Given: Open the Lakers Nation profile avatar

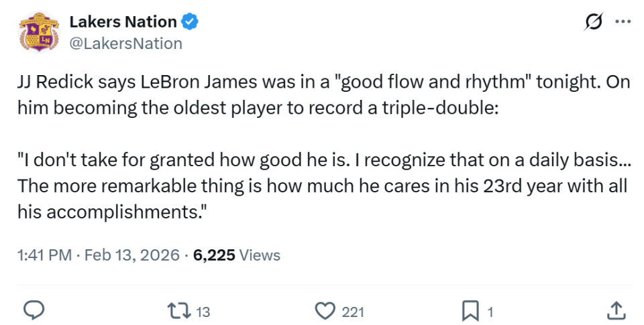Looking at the screenshot, I should point(38,32).
